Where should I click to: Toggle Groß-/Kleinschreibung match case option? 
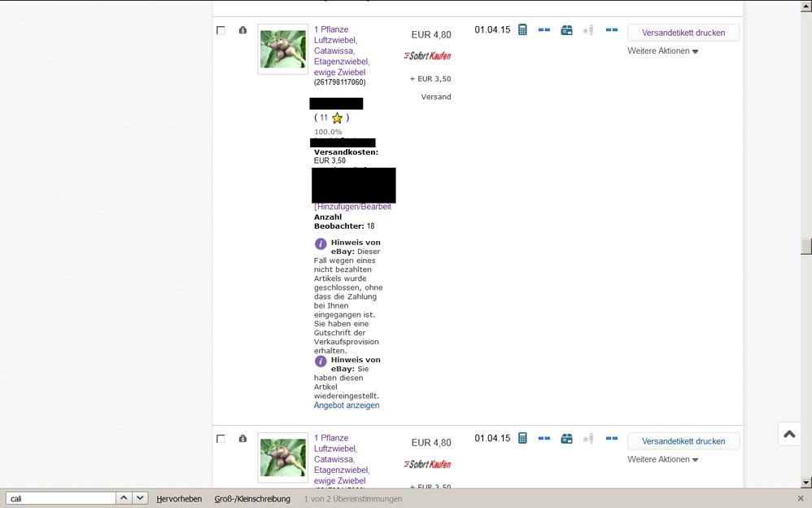[x=252, y=498]
